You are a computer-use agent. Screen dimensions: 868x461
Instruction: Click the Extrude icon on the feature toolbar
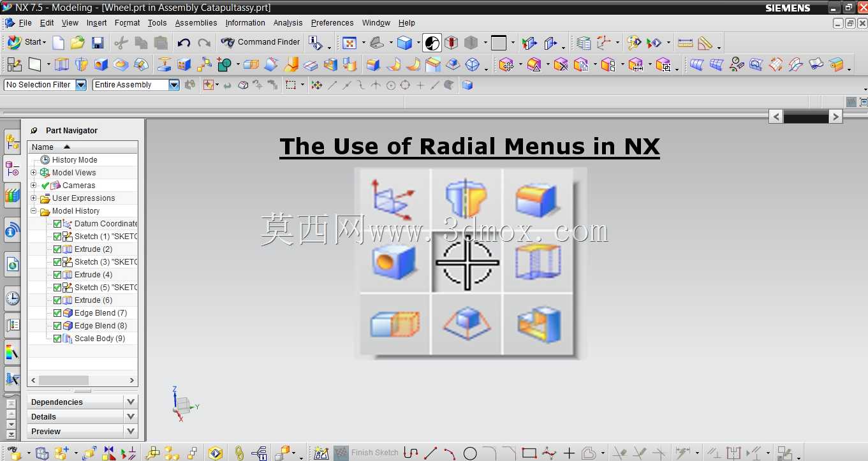tap(61, 64)
